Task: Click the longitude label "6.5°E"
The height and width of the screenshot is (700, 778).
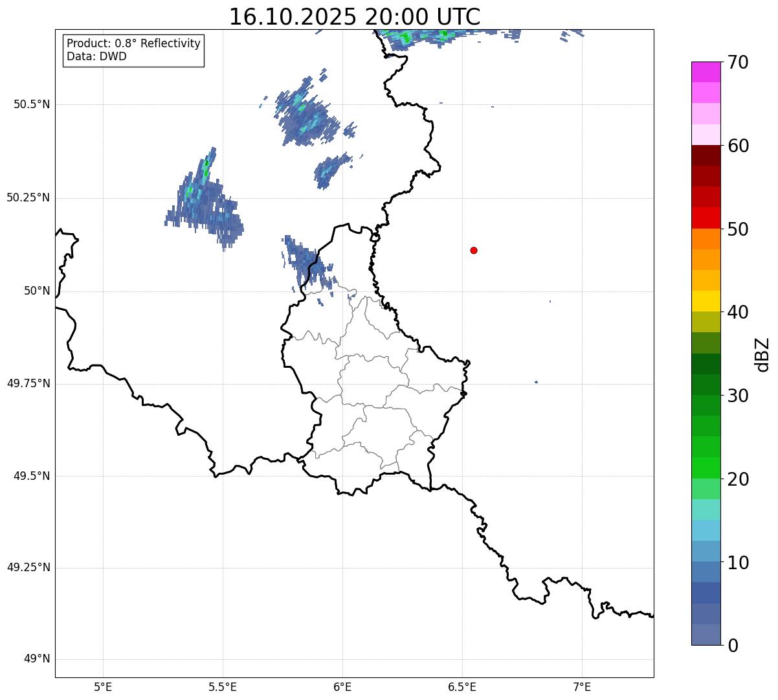Action: coord(462,686)
